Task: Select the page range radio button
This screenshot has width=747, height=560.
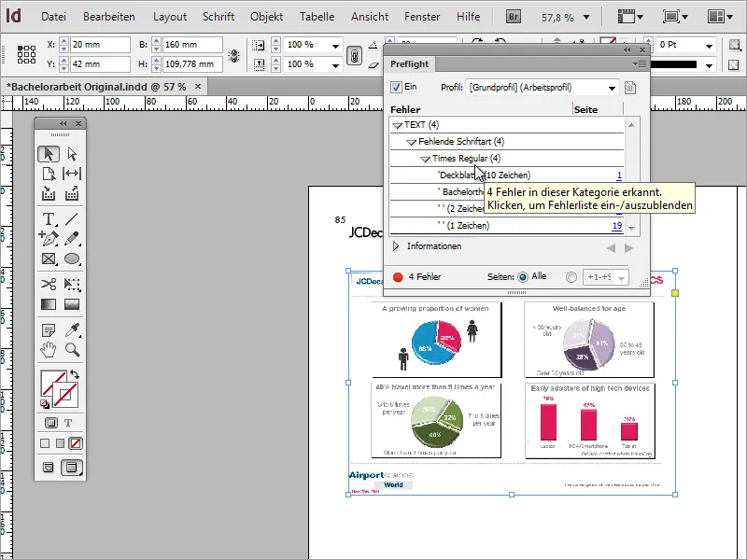Action: 571,277
